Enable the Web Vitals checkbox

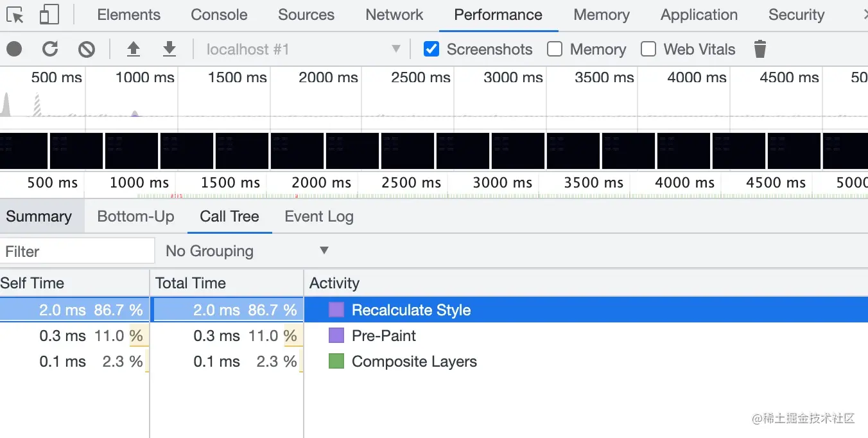(648, 49)
